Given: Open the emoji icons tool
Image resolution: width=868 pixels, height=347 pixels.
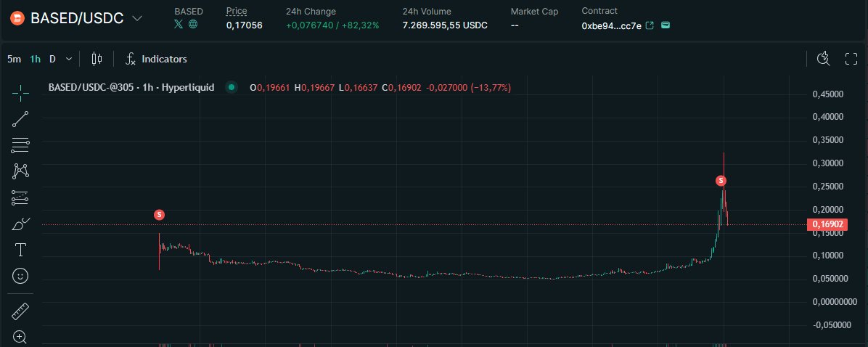Looking at the screenshot, I should pyautogui.click(x=20, y=276).
